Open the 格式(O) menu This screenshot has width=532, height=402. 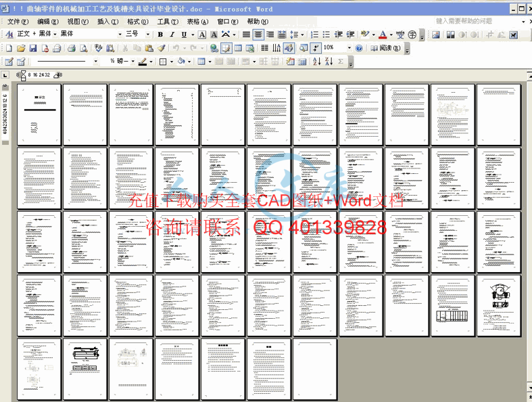pos(138,22)
